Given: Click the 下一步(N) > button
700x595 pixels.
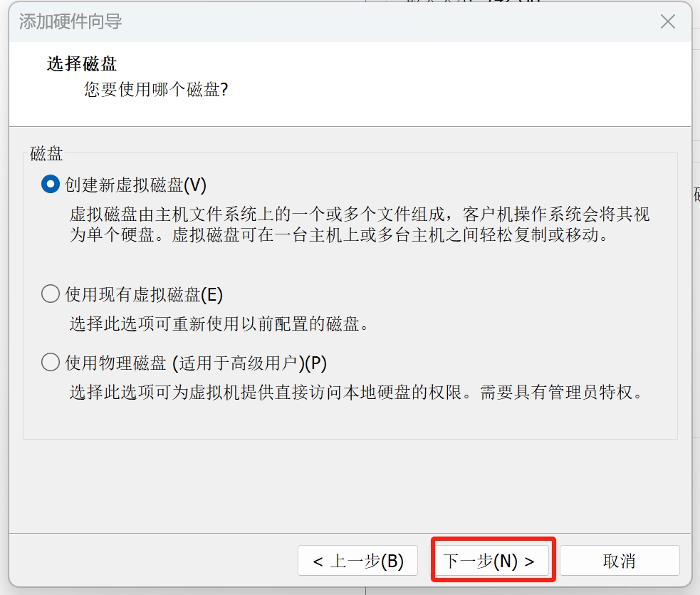Looking at the screenshot, I should tap(489, 561).
